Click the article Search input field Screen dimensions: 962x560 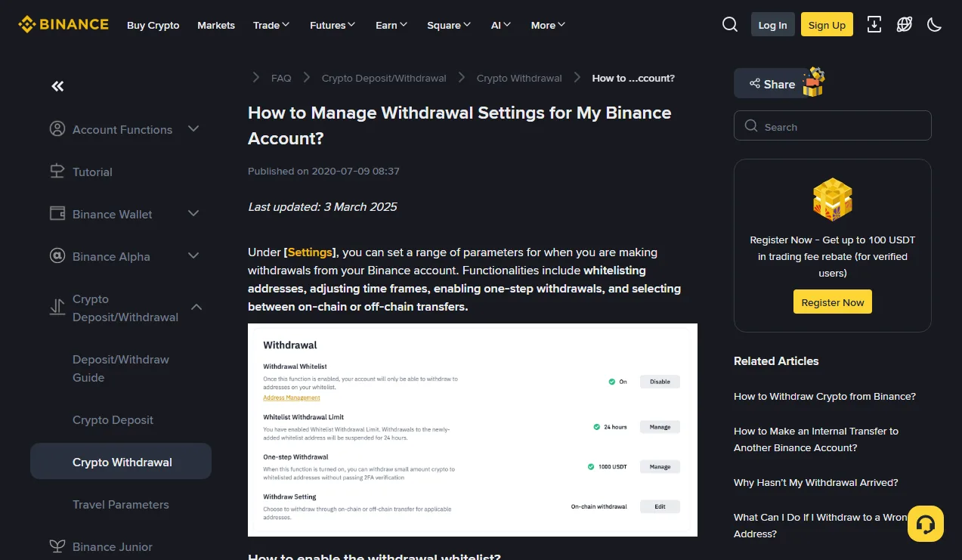pyautogui.click(x=832, y=125)
